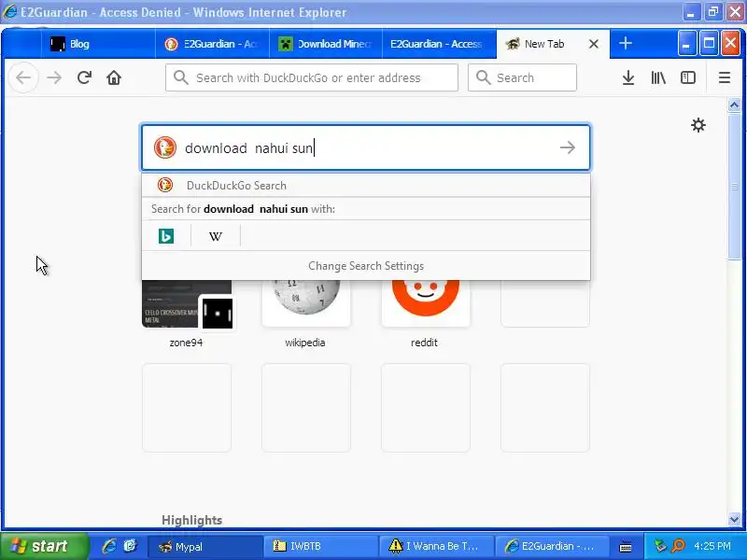Click the keyboard icon in taskbar
Screen dimensions: 747x560
(x=626, y=547)
